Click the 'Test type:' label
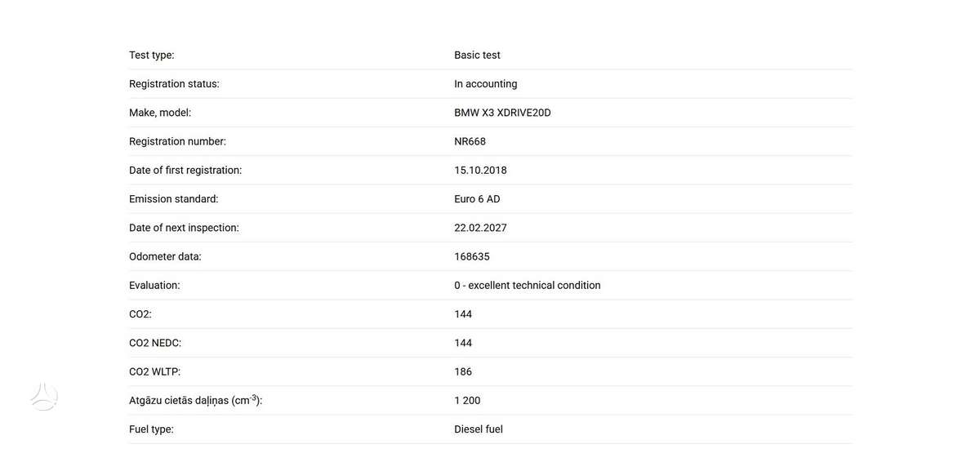The width and height of the screenshot is (980, 449). tap(152, 56)
